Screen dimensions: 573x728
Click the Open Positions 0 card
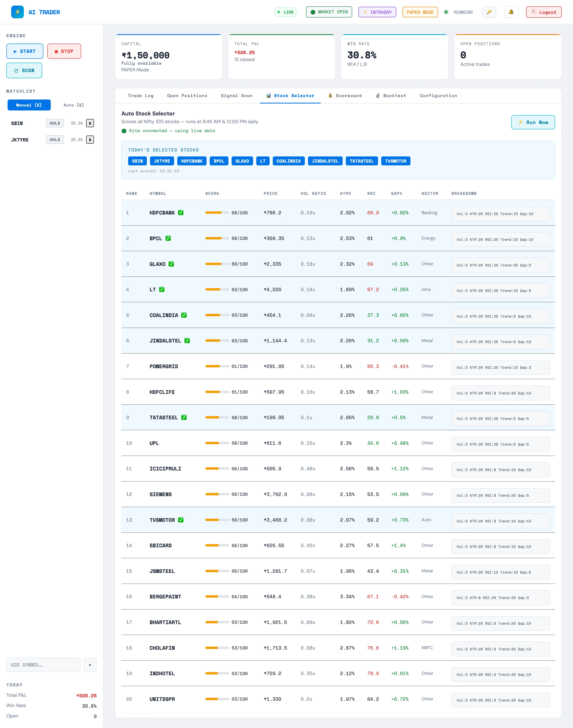[x=507, y=57]
